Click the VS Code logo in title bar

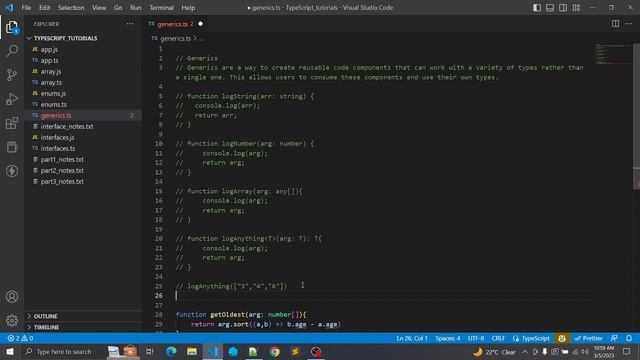pos(9,7)
